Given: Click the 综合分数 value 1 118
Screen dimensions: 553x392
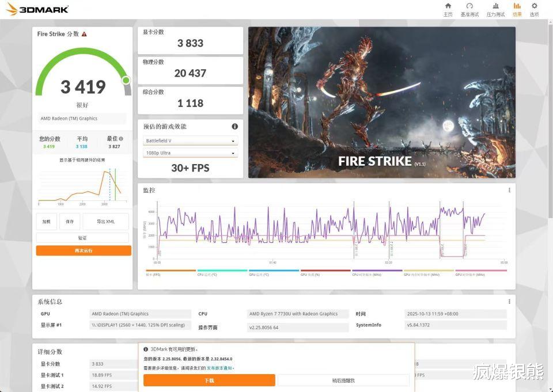Looking at the screenshot, I should [191, 103].
